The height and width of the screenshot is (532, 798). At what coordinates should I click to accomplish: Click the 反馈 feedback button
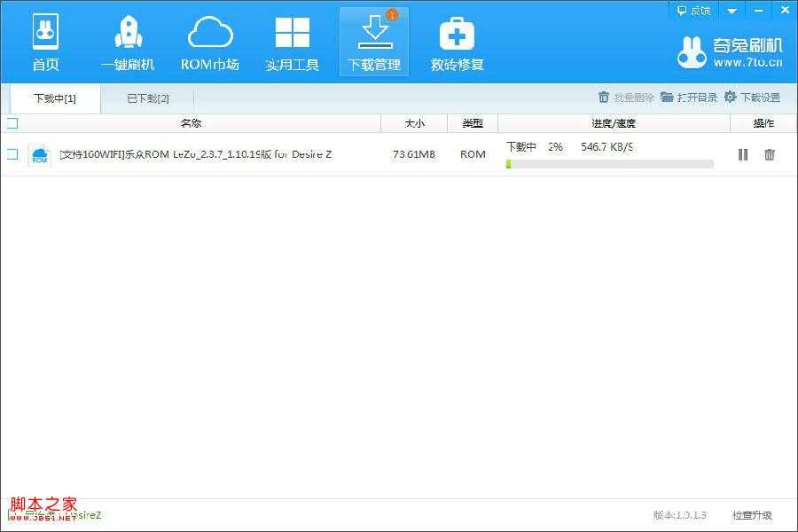(693, 10)
